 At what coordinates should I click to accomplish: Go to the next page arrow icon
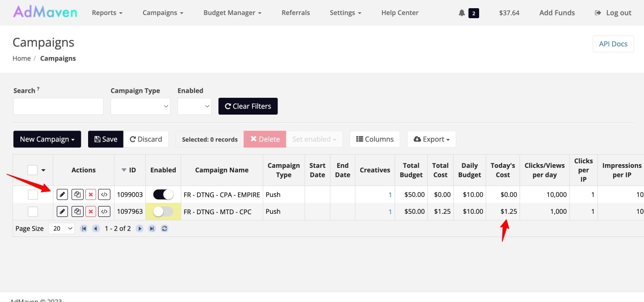coord(140,228)
